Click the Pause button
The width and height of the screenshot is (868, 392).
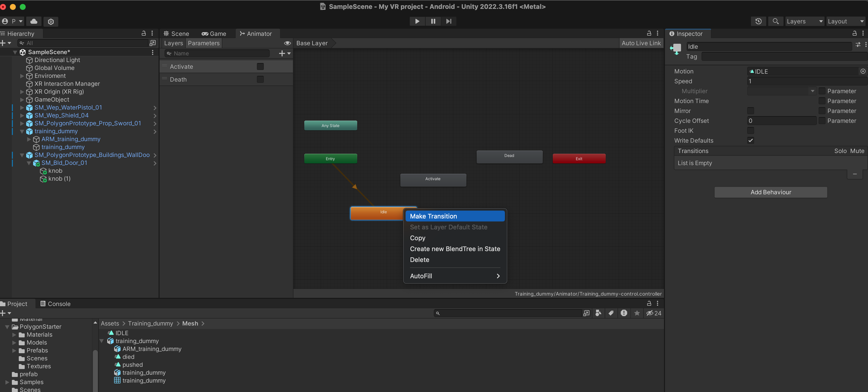pos(433,21)
